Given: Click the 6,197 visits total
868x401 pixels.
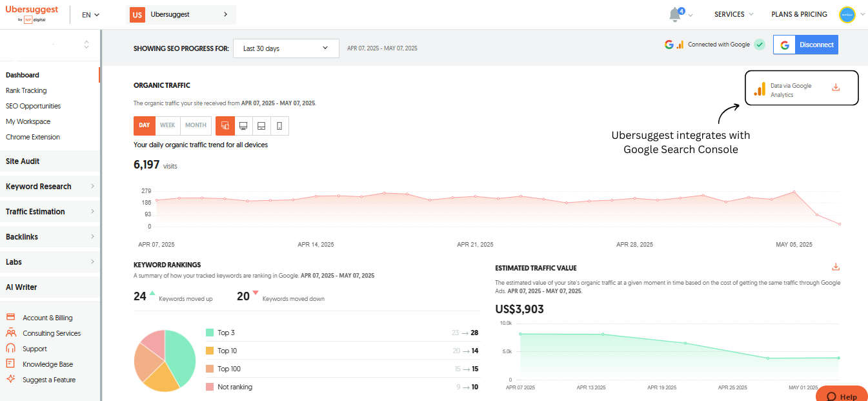Looking at the screenshot, I should [156, 165].
